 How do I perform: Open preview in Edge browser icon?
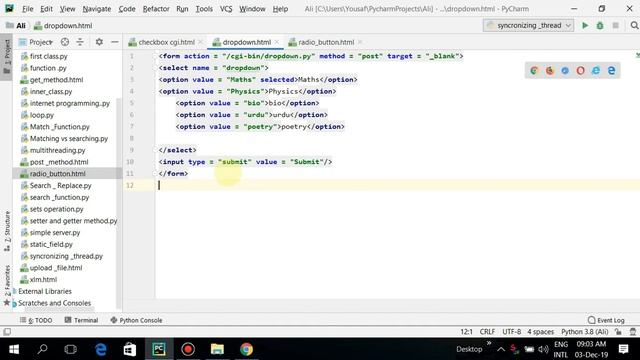611,71
